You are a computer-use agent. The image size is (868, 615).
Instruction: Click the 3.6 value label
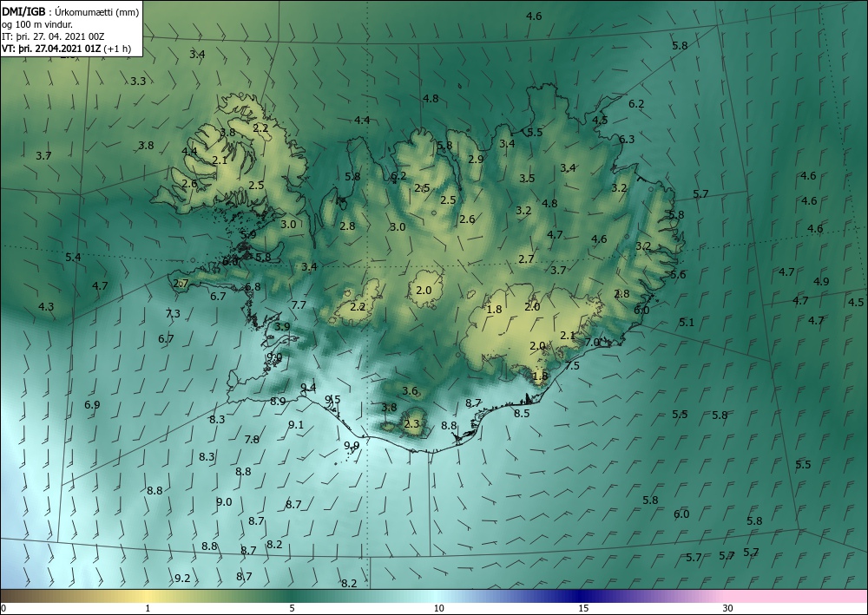[x=410, y=391]
